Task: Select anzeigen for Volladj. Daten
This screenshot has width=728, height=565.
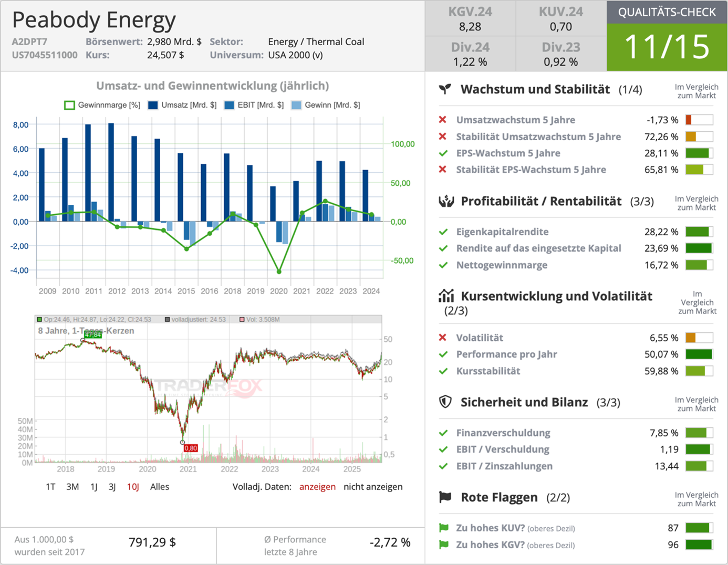Action: pos(317,487)
